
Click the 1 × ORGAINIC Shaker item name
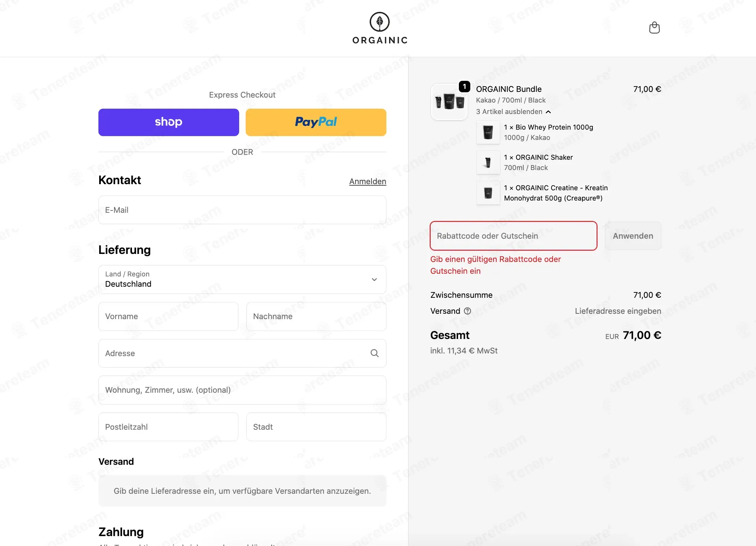[x=538, y=157]
